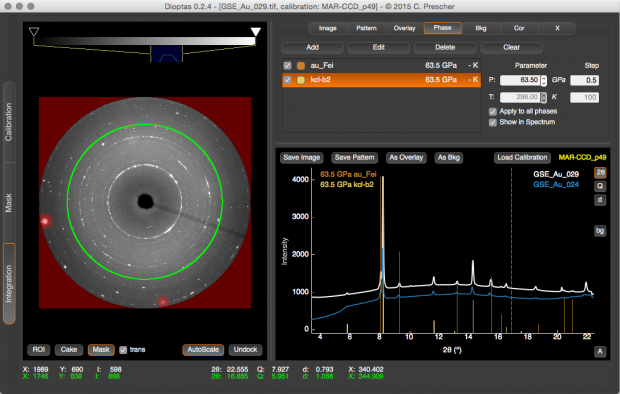Image resolution: width=620 pixels, height=394 pixels.
Task: Uncheck the au_Fei phase visibility checkbox
Action: pos(287,66)
